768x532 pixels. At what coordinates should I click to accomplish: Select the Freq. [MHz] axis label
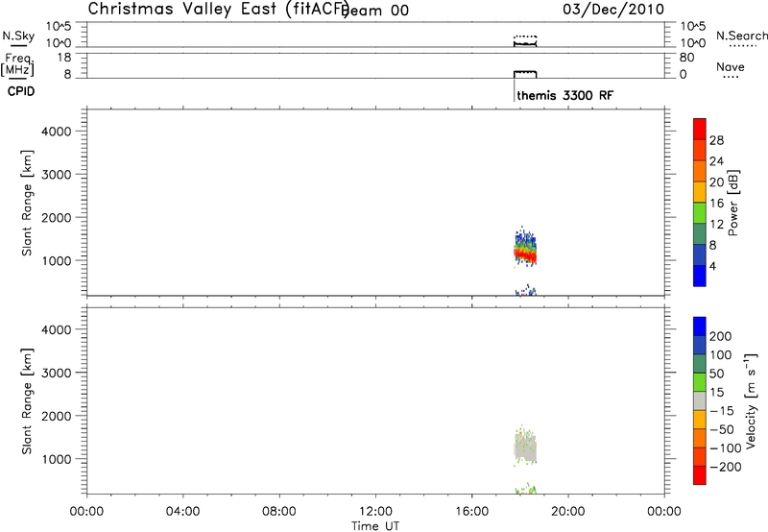[17, 64]
